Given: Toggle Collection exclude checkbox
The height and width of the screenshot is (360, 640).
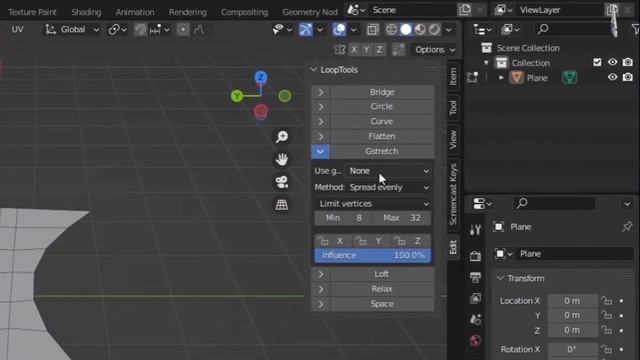Looking at the screenshot, I should [597, 62].
